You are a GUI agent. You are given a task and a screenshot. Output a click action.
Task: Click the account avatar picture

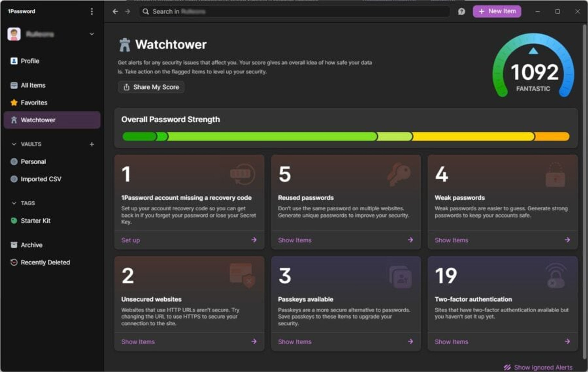tap(14, 34)
